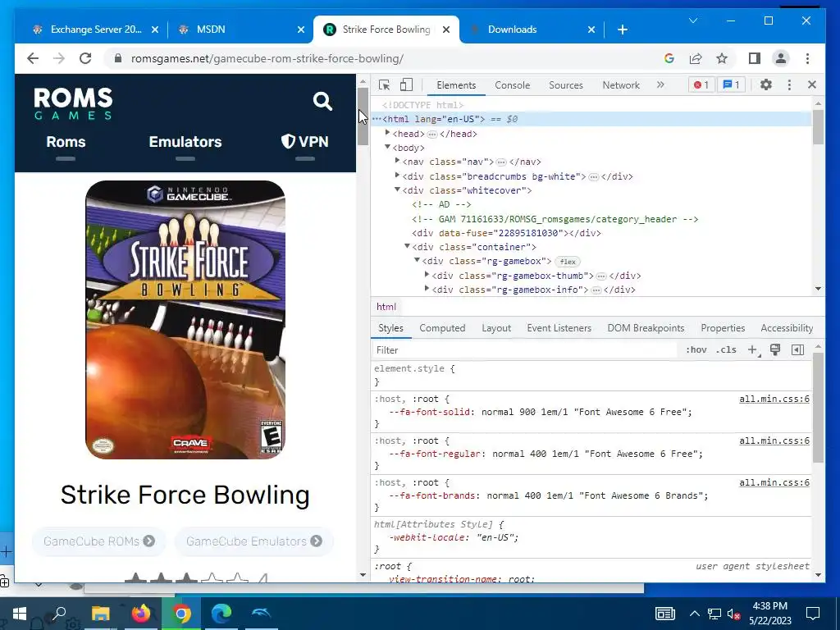This screenshot has width=840, height=630.
Task: Click the GameCube Emulators button
Action: [254, 541]
